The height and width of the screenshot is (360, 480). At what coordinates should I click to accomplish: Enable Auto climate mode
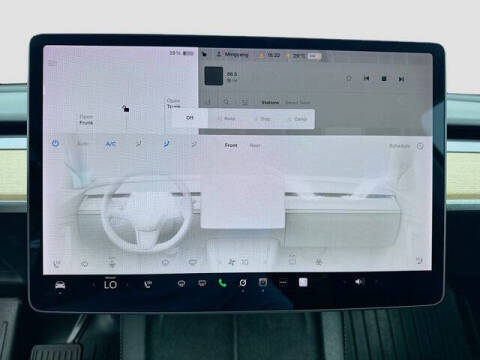82,144
